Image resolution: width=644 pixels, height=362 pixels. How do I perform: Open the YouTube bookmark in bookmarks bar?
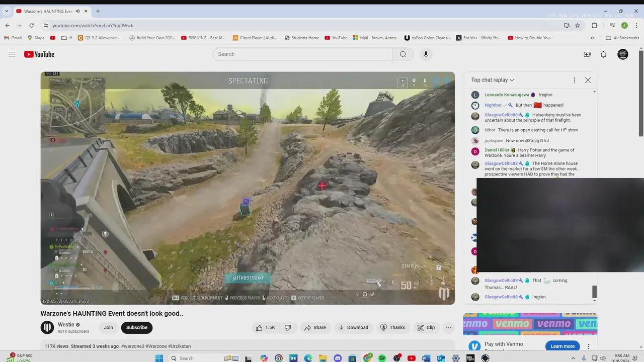pos(336,38)
